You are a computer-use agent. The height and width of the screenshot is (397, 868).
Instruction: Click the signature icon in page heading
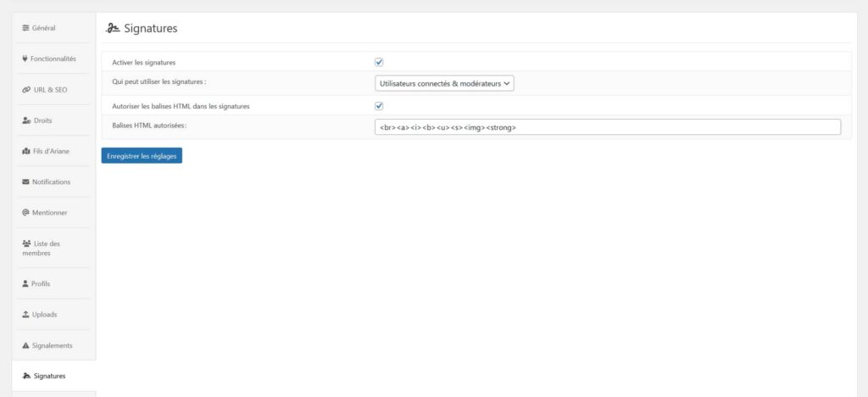pos(113,28)
